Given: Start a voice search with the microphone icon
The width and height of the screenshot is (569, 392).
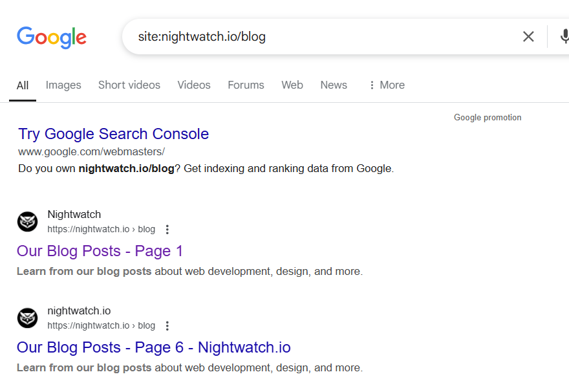Looking at the screenshot, I should (564, 36).
